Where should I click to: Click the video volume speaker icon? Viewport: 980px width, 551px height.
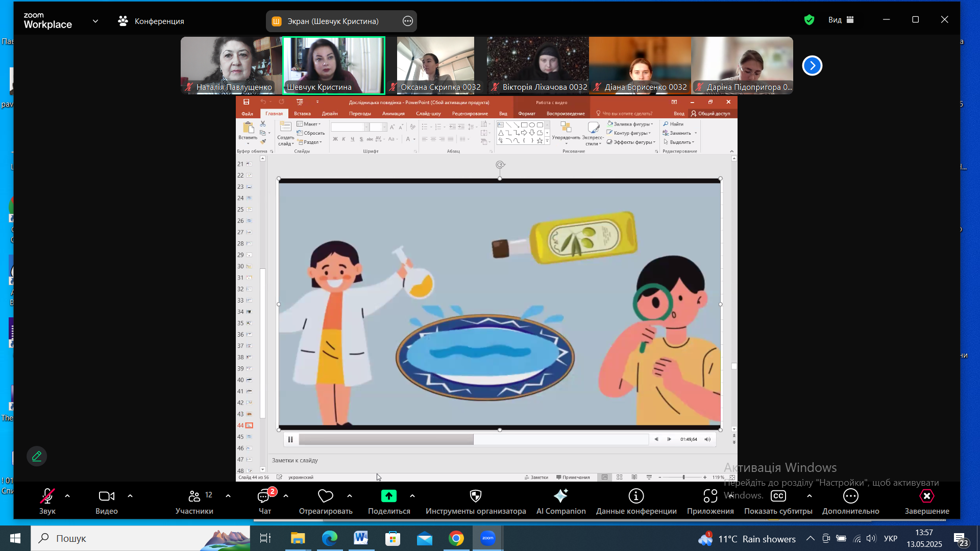[x=707, y=439]
